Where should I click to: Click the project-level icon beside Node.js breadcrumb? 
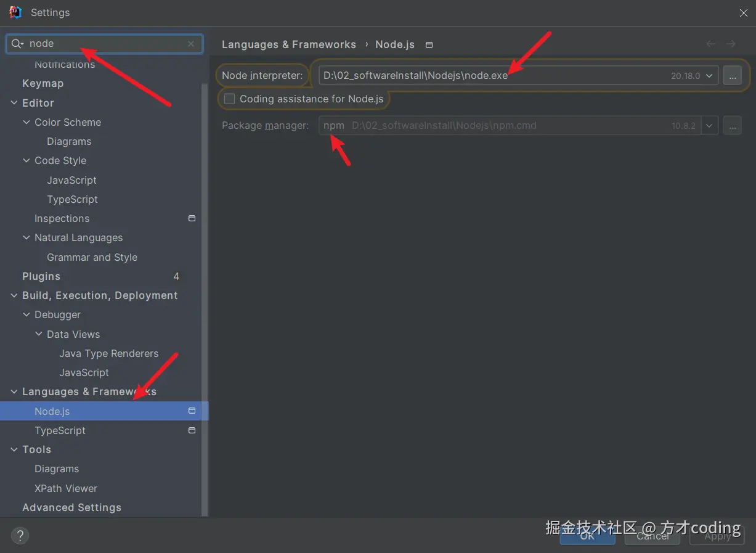429,45
